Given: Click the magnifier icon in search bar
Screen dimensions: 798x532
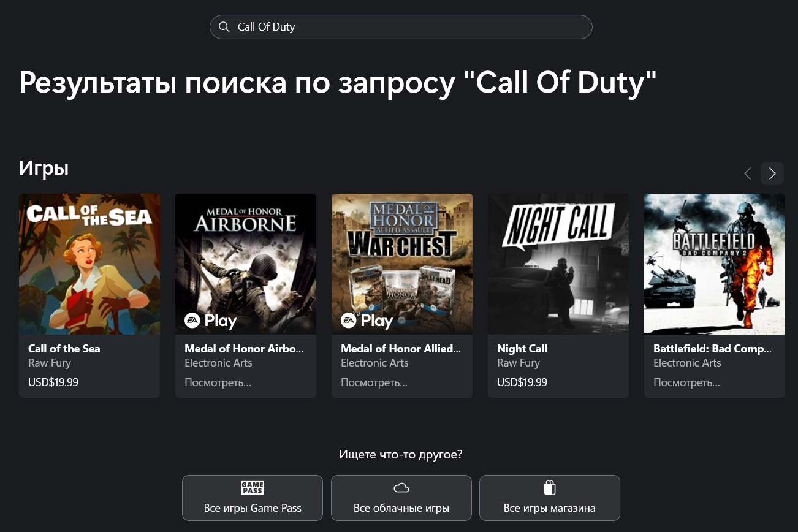Looking at the screenshot, I should pos(224,27).
